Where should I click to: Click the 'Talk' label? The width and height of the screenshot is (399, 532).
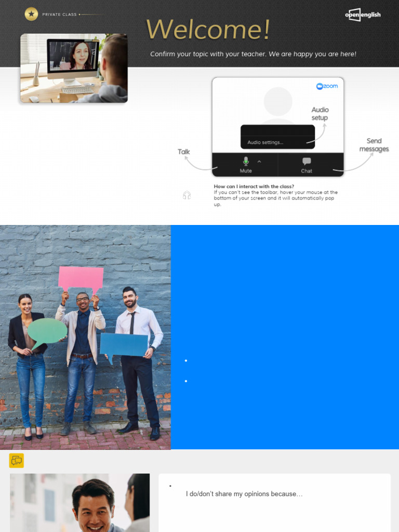[183, 152]
